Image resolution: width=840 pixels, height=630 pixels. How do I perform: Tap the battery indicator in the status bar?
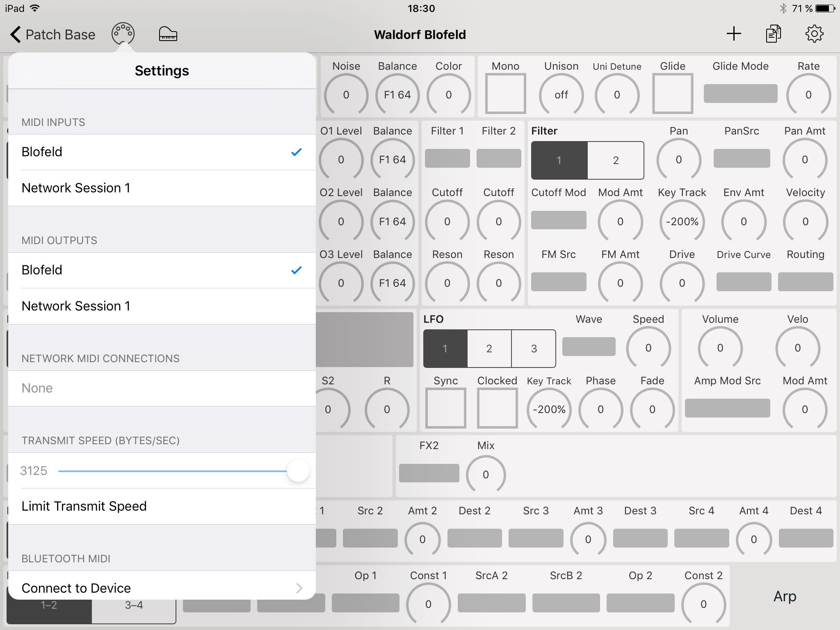[x=824, y=7]
